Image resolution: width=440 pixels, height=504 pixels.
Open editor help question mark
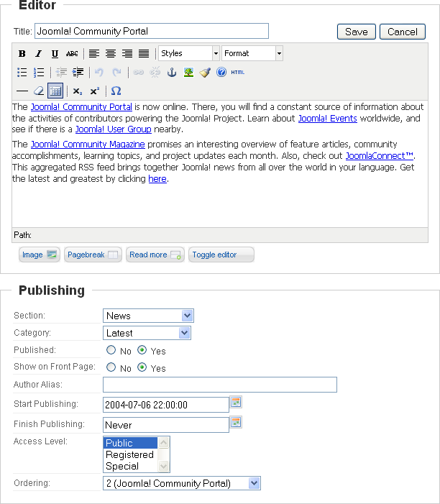click(221, 73)
